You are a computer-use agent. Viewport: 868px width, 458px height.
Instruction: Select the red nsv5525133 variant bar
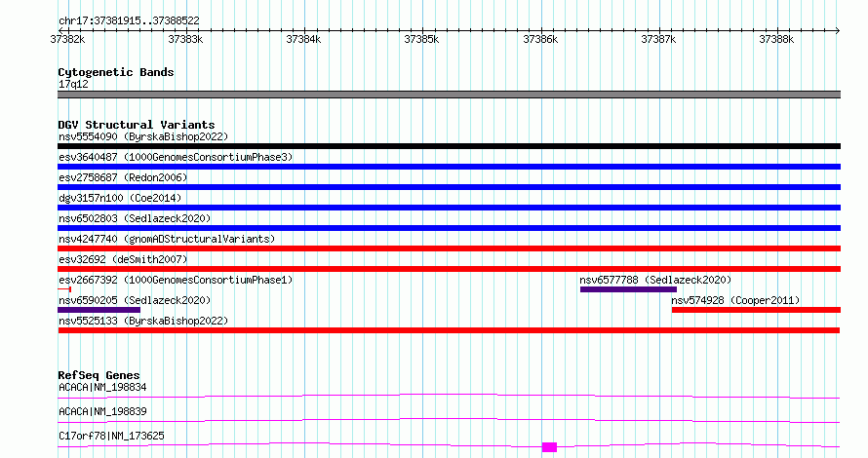(x=449, y=330)
